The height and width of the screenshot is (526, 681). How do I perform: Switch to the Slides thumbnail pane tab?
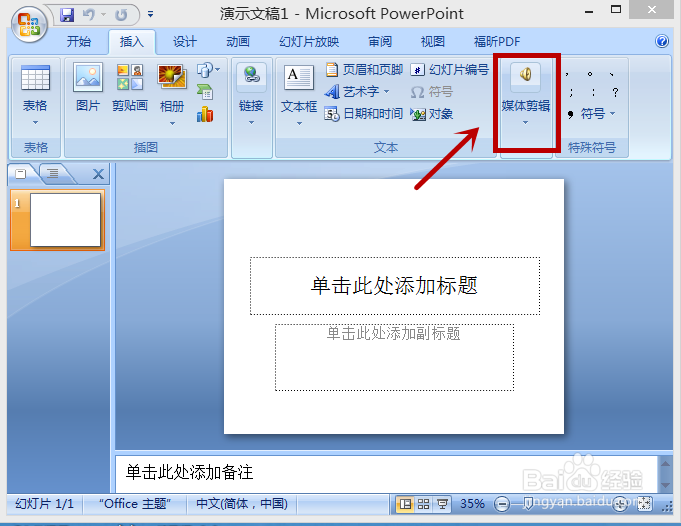point(21,174)
